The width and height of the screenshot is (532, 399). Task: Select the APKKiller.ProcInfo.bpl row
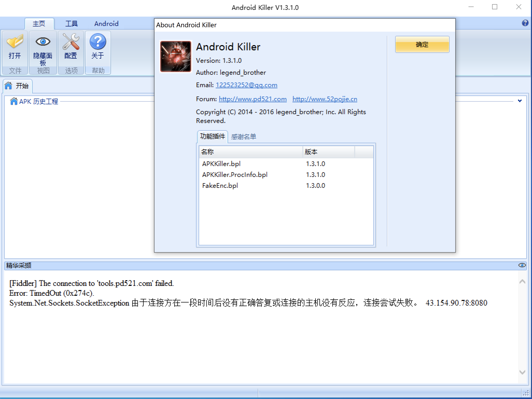coord(286,175)
